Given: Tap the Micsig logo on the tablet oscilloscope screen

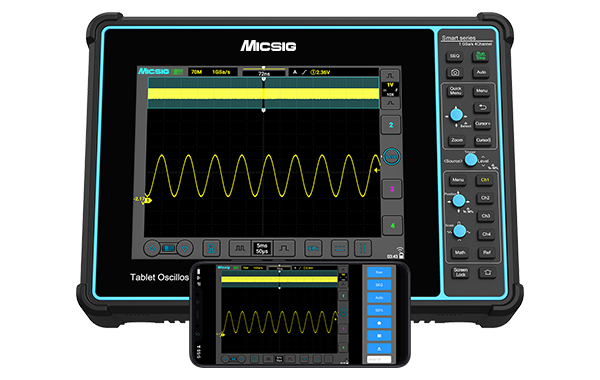Looking at the screenshot, I should click(153, 72).
